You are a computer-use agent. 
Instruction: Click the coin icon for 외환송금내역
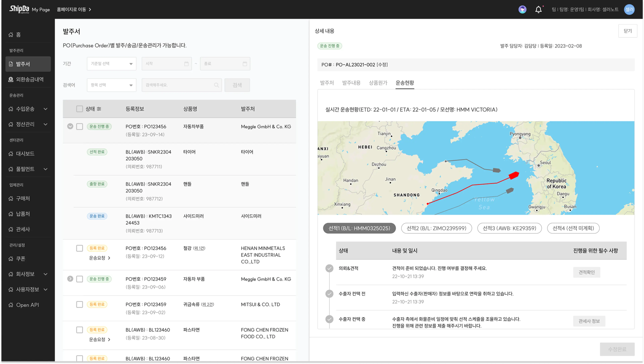click(11, 79)
